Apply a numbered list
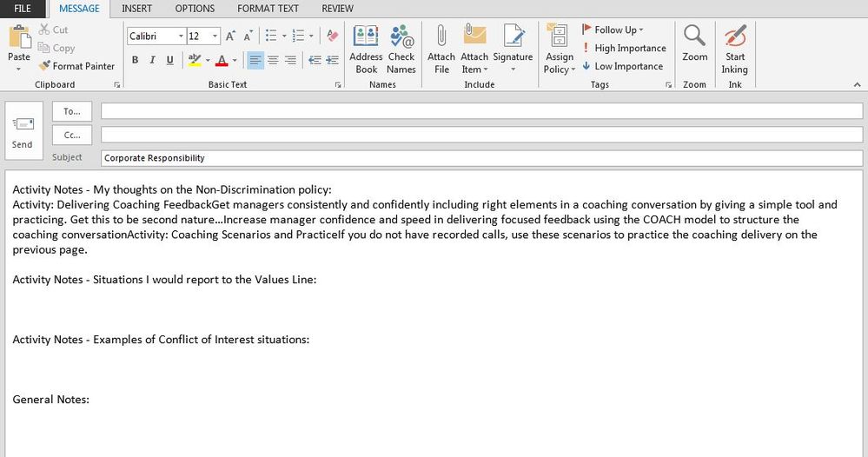Image resolution: width=868 pixels, height=457 pixels. coord(298,36)
